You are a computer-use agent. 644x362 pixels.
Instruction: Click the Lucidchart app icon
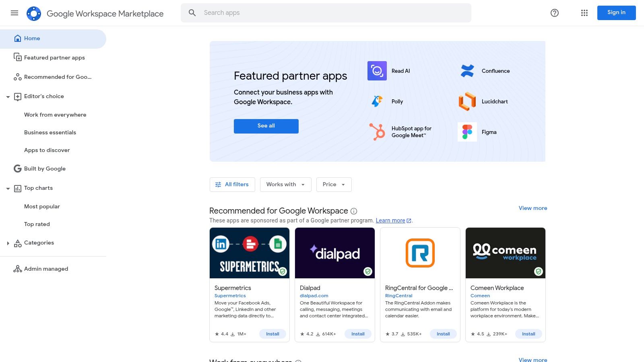tap(467, 101)
